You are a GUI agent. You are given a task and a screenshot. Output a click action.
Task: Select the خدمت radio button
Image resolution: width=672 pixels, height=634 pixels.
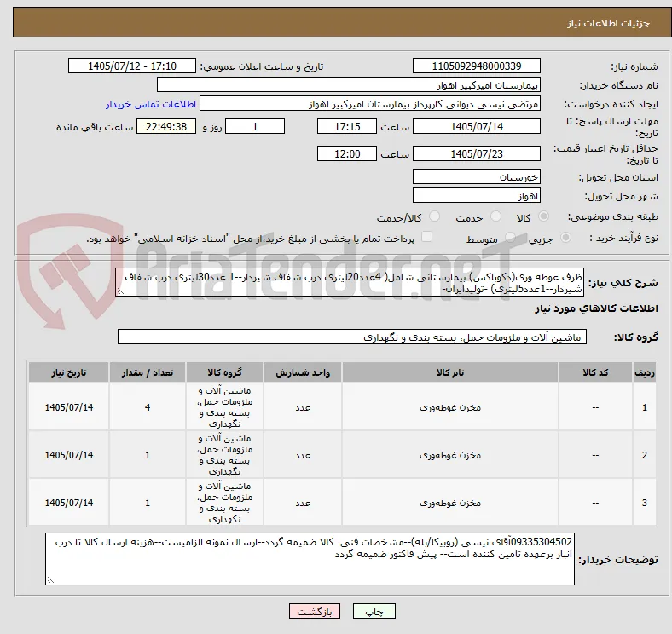pyautogui.click(x=495, y=216)
